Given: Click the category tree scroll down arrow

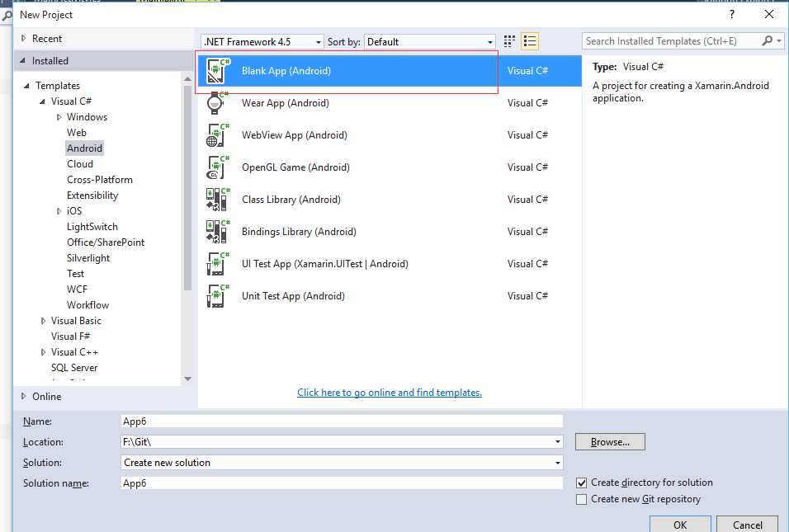Looking at the screenshot, I should [x=187, y=379].
